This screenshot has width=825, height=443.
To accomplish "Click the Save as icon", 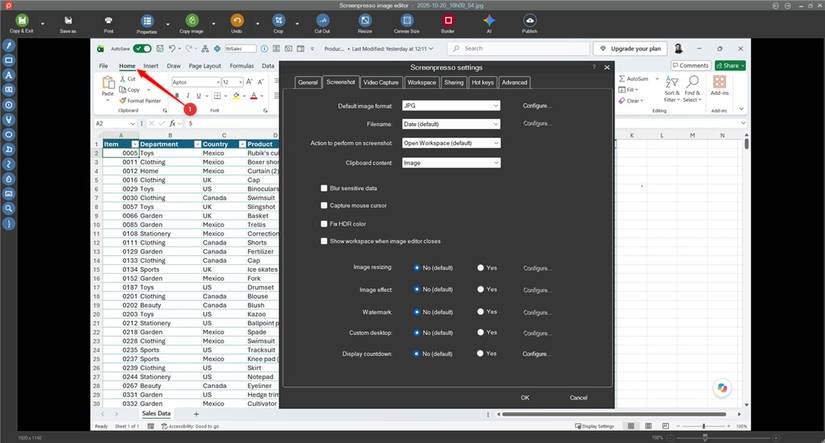I will (68, 21).
